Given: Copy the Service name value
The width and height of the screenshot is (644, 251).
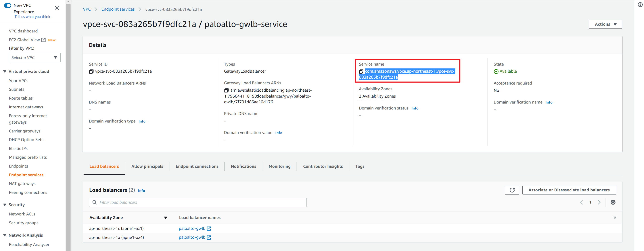Looking at the screenshot, I should pos(361,72).
